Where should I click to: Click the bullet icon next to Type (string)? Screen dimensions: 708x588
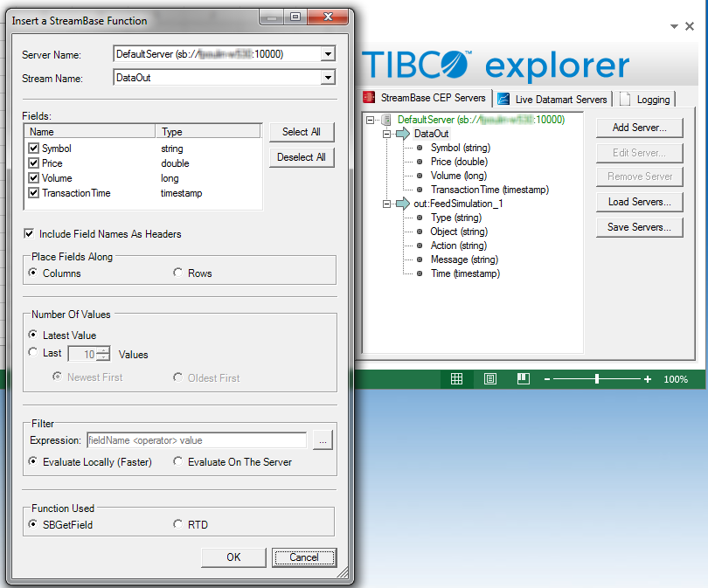(420, 218)
